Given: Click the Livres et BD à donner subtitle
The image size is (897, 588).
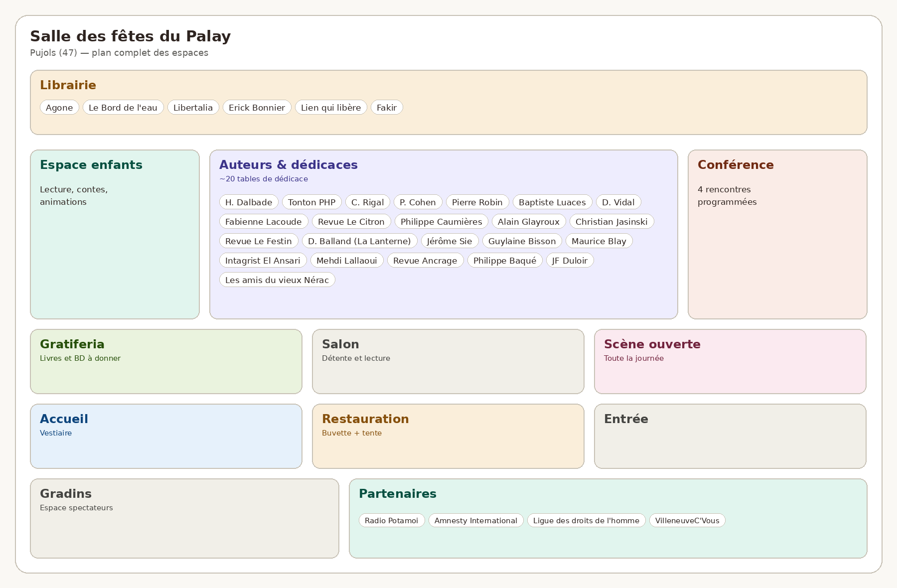Looking at the screenshot, I should pos(80,358).
